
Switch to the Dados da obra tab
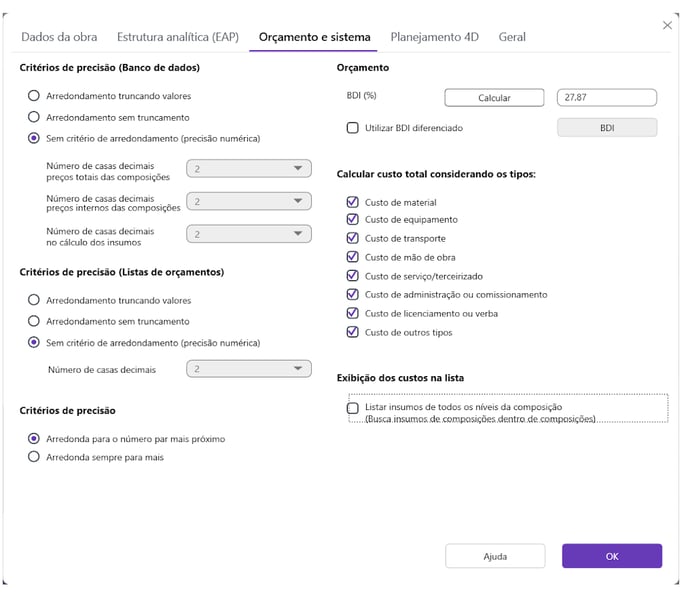coord(59,37)
